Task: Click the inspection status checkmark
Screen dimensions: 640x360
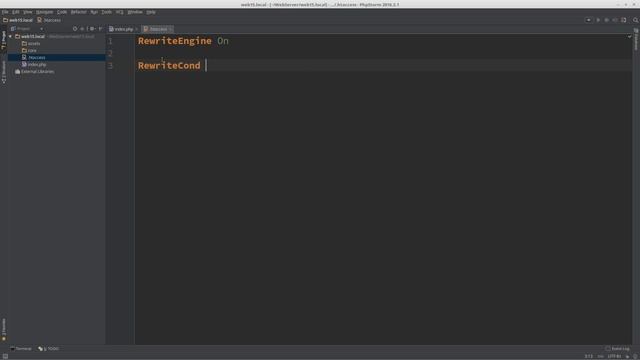Action: pyautogui.click(x=629, y=37)
